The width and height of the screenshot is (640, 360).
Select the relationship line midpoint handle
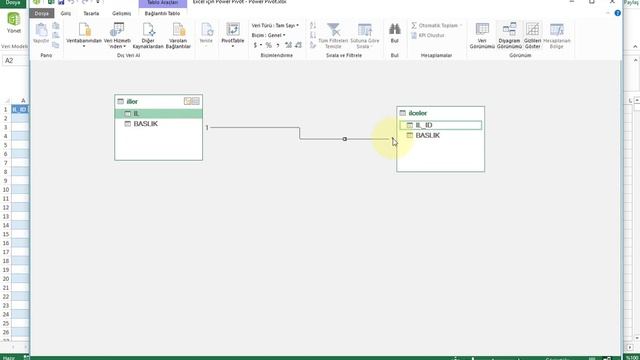[x=345, y=139]
